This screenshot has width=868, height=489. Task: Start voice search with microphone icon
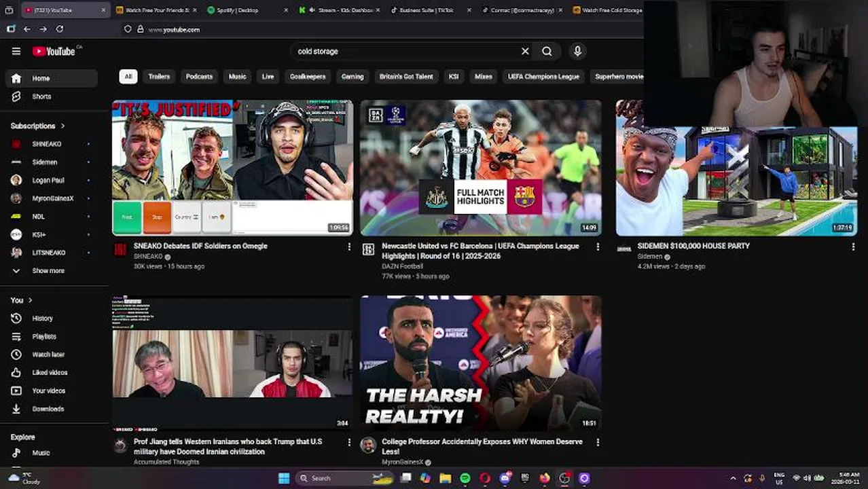click(577, 51)
